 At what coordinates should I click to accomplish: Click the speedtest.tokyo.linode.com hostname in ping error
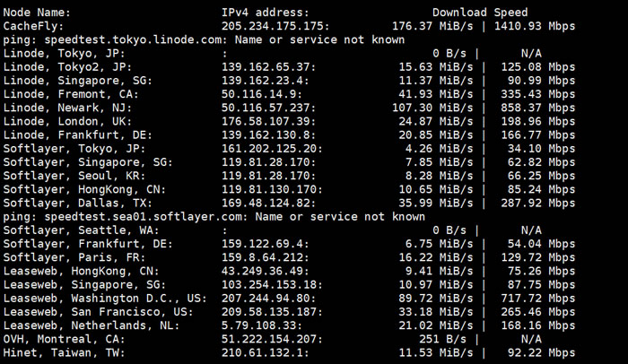click(x=133, y=40)
